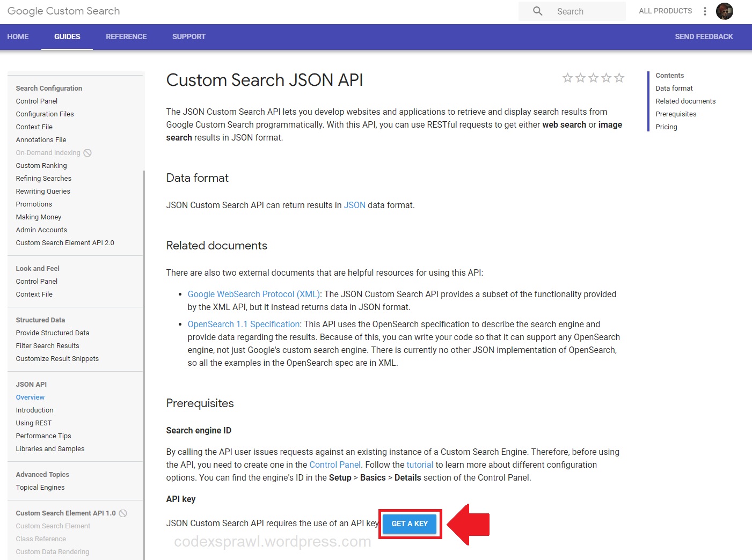Click the Look and Feel section heading
Viewport: 752px width, 560px height.
(38, 269)
